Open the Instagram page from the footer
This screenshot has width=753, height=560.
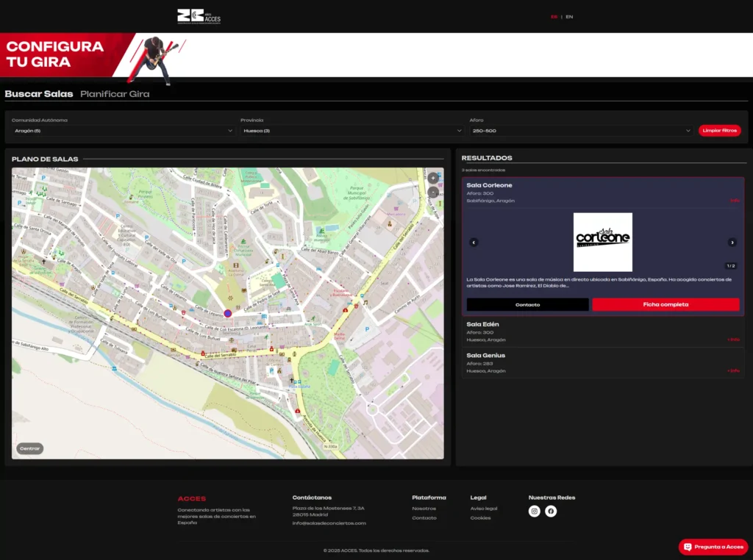[x=535, y=511]
